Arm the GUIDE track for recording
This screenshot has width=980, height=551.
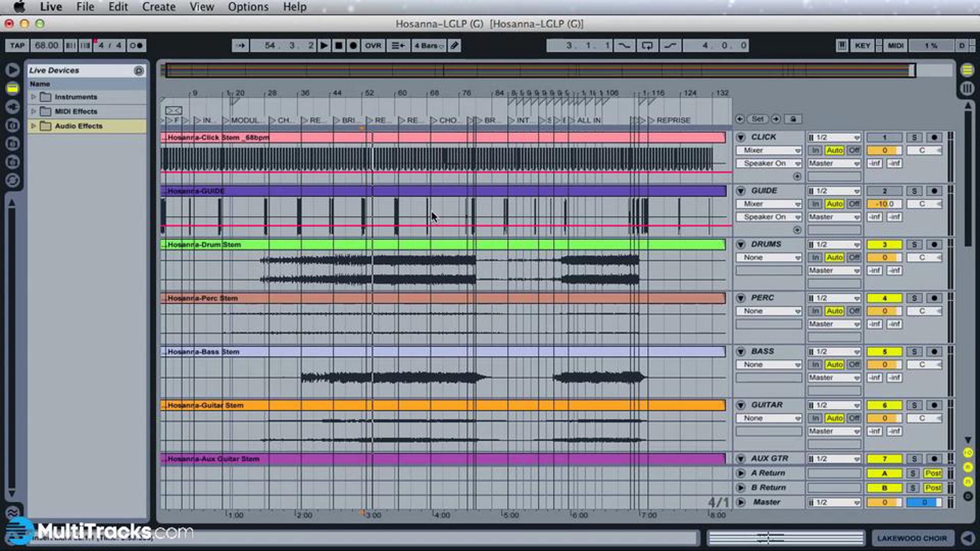[934, 191]
